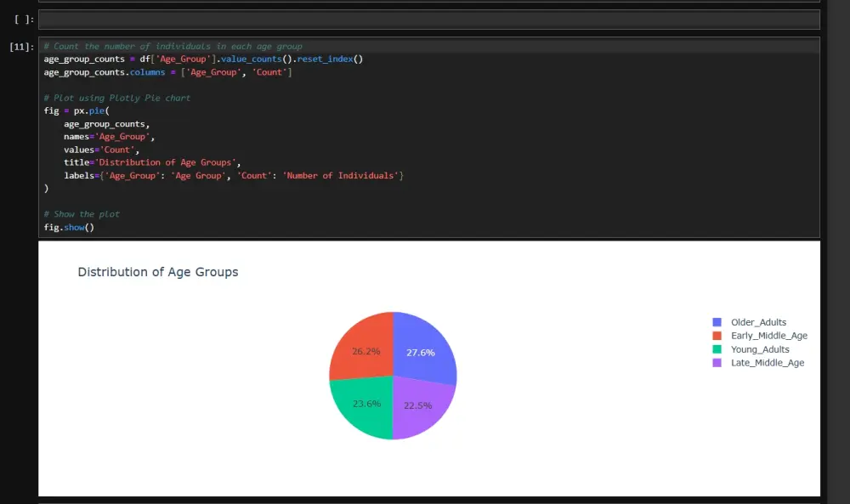850x504 pixels.
Task: Toggle Older_Adults legend color swatch
Action: tap(717, 322)
